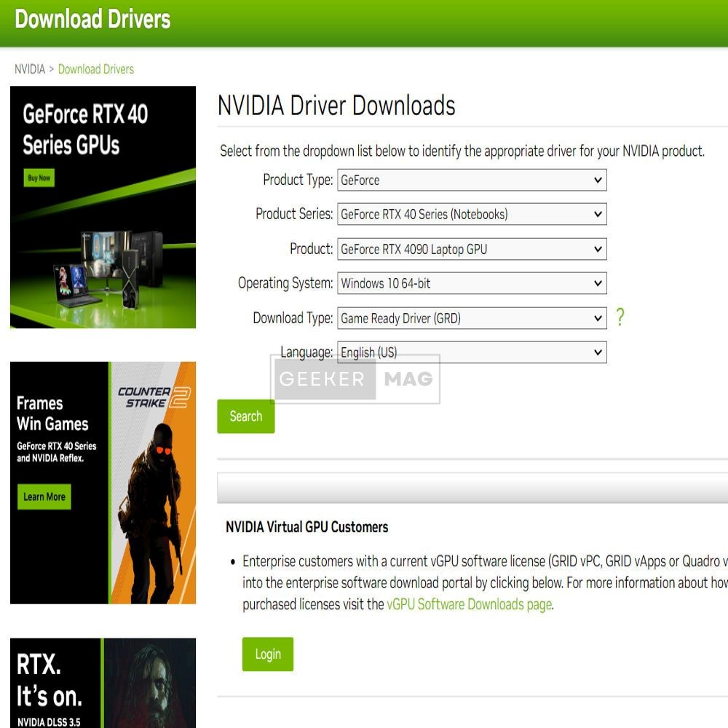Click the Login button

(x=268, y=654)
